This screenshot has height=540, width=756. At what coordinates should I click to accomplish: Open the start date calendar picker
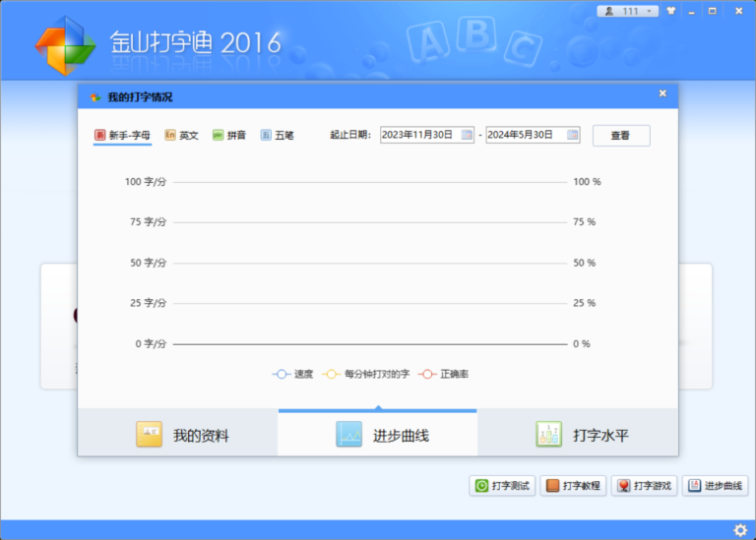[x=467, y=135]
